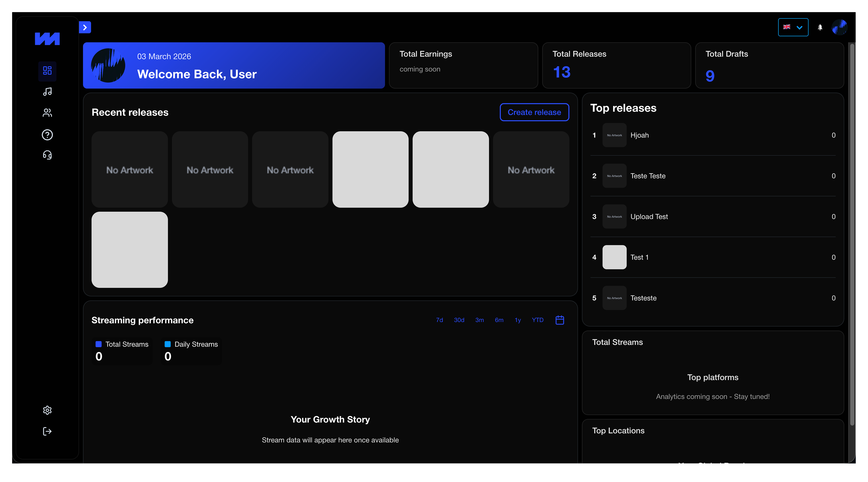
Task: Open the headset support icon
Action: click(x=47, y=155)
